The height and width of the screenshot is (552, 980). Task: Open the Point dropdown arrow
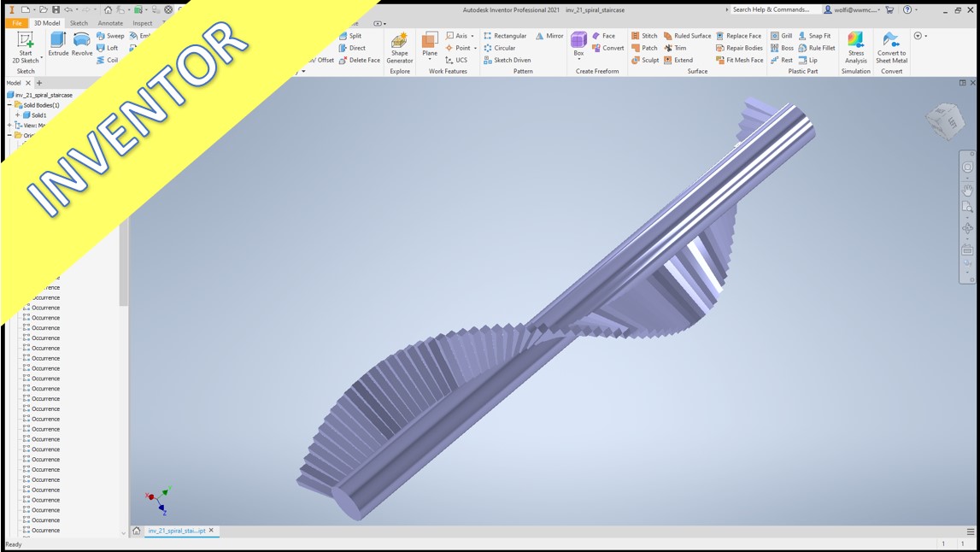475,48
